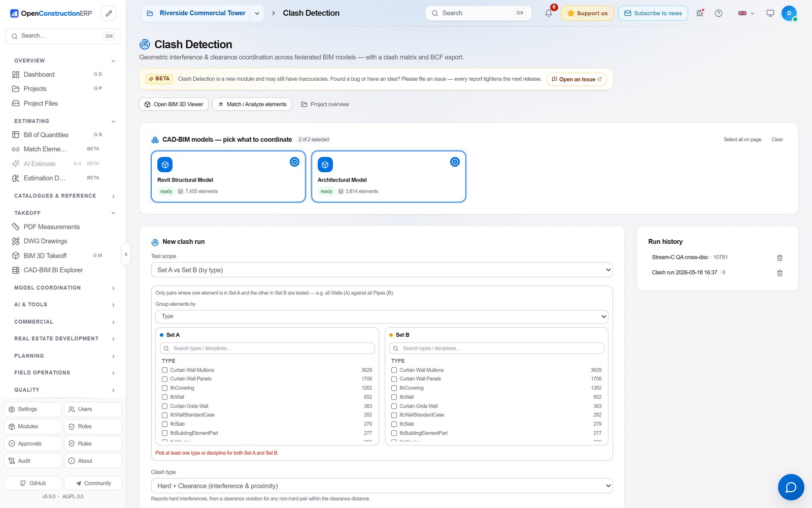Click Subscribe to news button
The height and width of the screenshot is (508, 812).
click(x=653, y=13)
